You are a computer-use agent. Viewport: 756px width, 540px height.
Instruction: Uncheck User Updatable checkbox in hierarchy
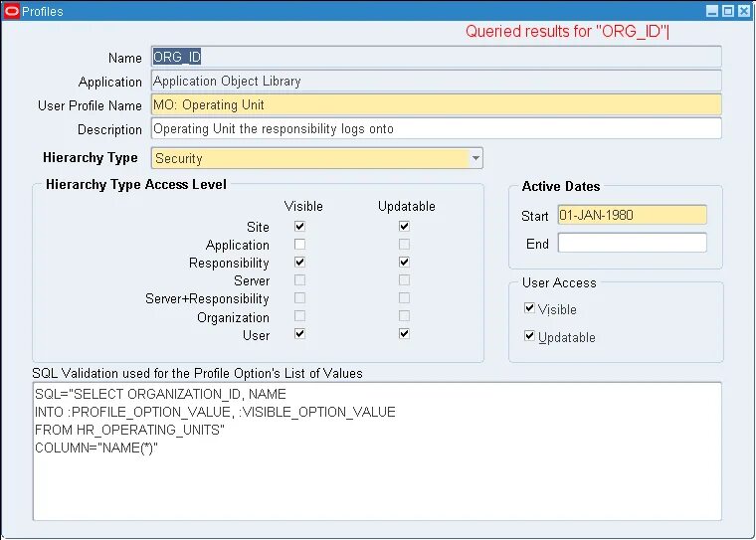404,333
